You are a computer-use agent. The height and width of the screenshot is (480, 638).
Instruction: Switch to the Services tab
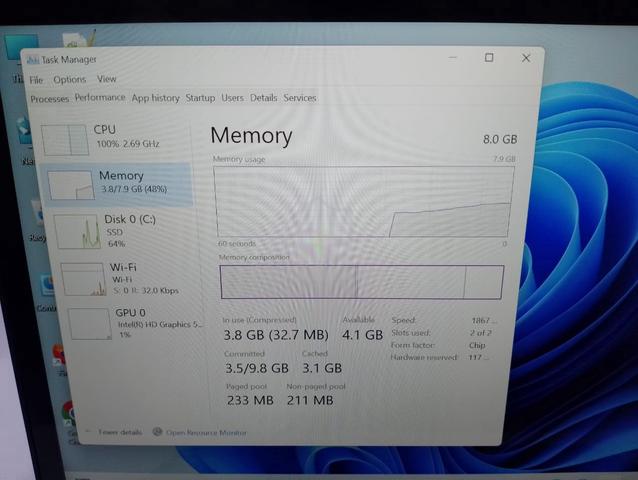coord(300,98)
